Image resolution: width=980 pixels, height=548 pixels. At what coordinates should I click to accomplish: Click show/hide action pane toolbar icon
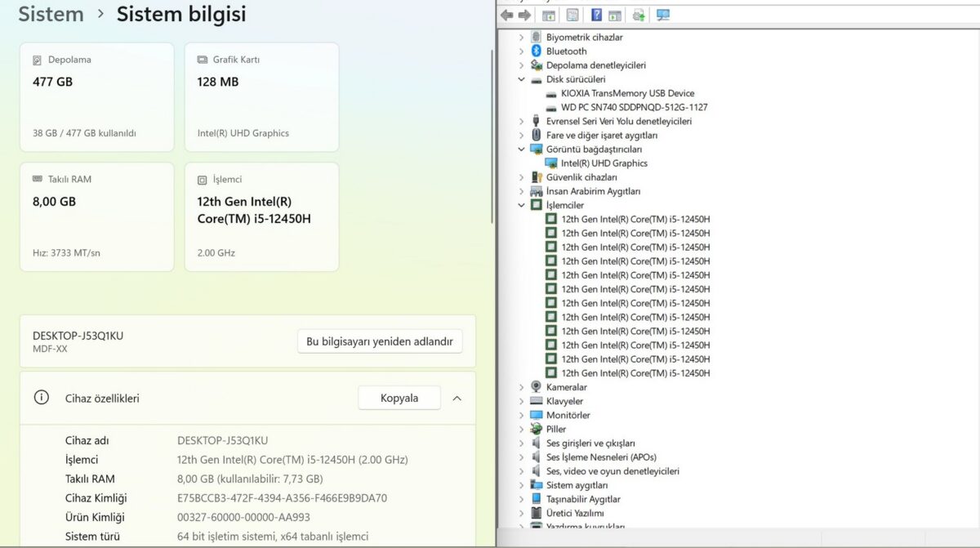coord(615,15)
